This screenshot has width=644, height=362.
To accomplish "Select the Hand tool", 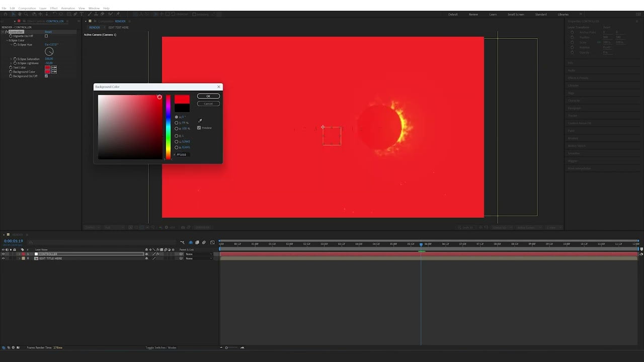I will (x=20, y=14).
